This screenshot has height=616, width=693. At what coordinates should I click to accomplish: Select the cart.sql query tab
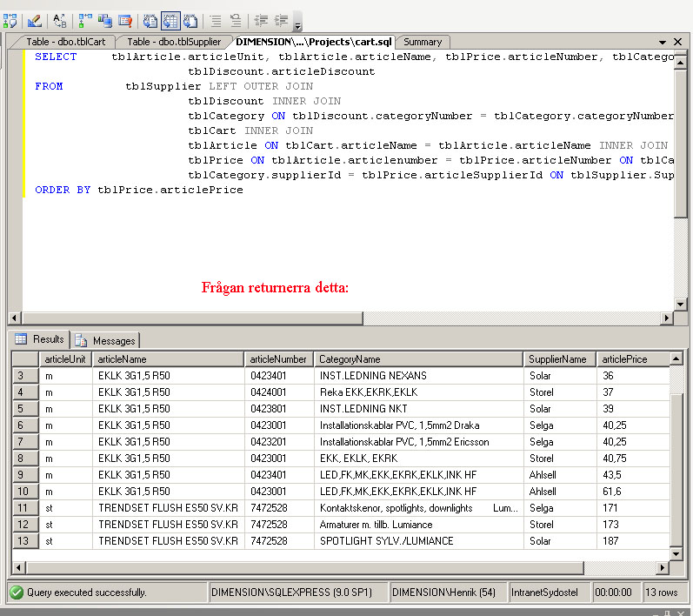point(313,42)
